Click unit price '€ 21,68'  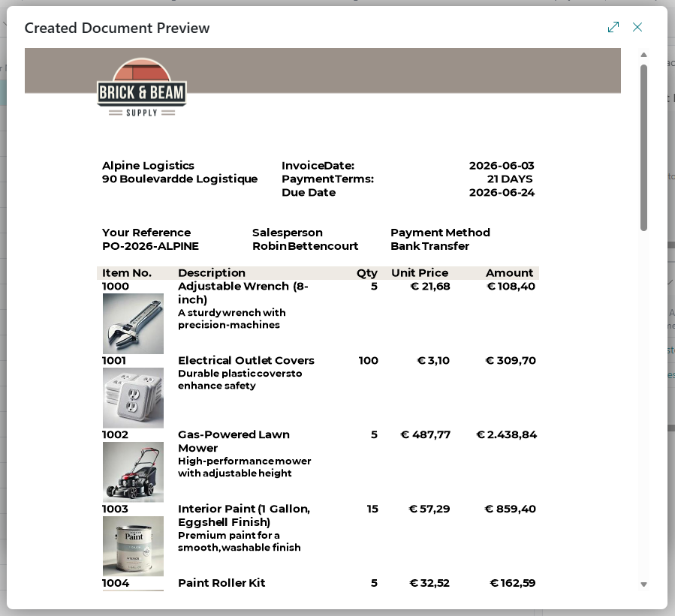click(430, 286)
